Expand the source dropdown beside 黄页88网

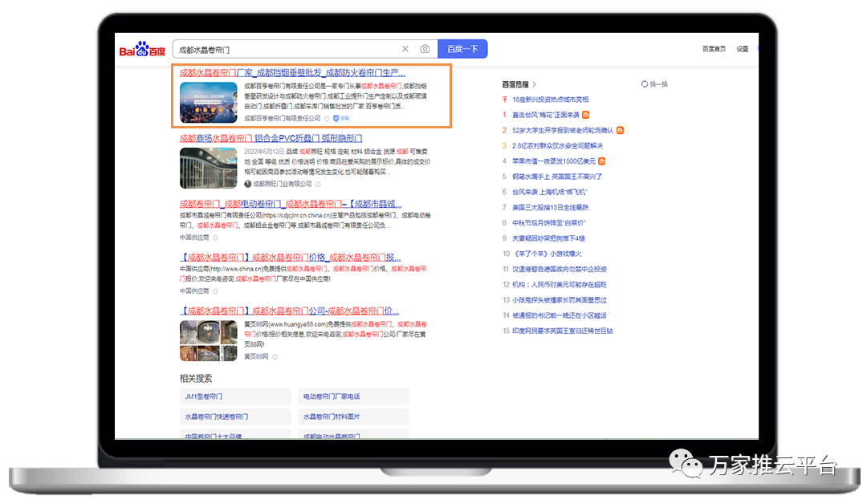pyautogui.click(x=275, y=356)
